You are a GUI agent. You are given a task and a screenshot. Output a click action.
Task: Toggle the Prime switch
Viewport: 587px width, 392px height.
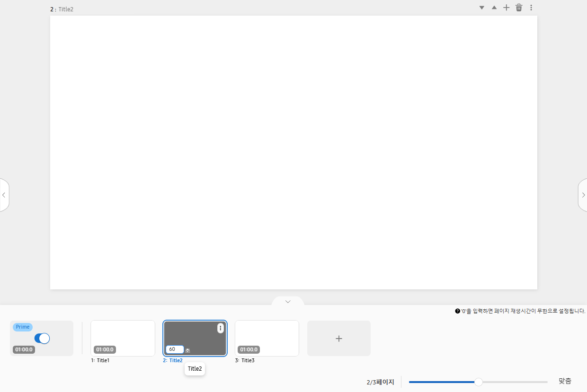[x=42, y=339]
